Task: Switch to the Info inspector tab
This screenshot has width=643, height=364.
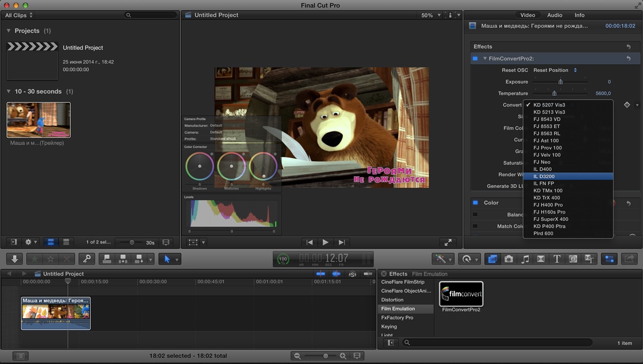Action: 580,15
